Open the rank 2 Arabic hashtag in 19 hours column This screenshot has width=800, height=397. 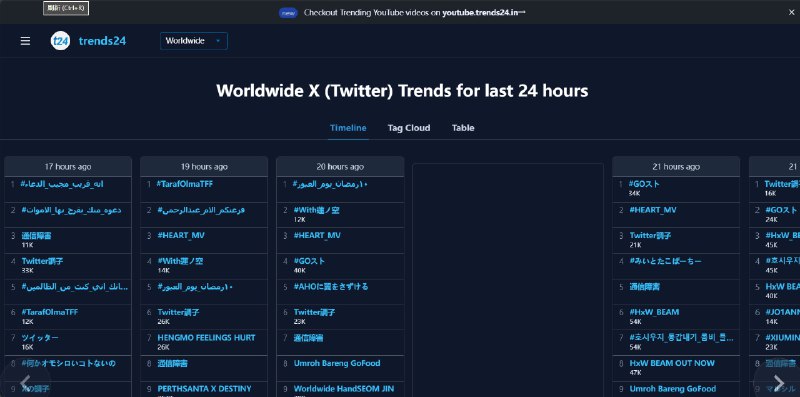click(x=201, y=210)
